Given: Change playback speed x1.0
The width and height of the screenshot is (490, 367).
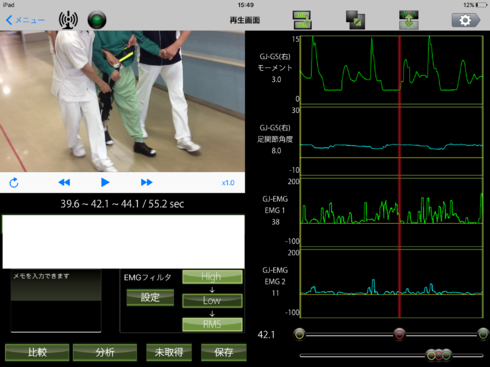Looking at the screenshot, I should point(228,183).
